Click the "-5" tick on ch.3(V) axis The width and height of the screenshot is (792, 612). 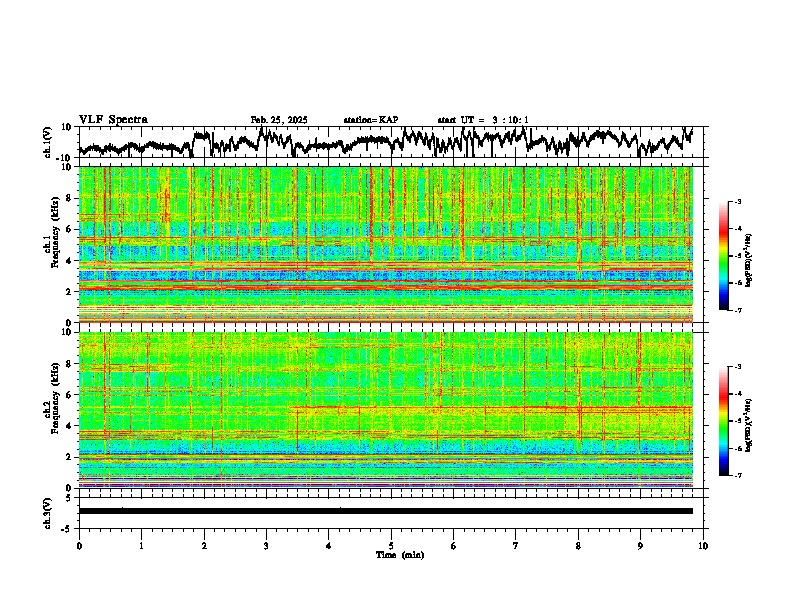pos(68,529)
